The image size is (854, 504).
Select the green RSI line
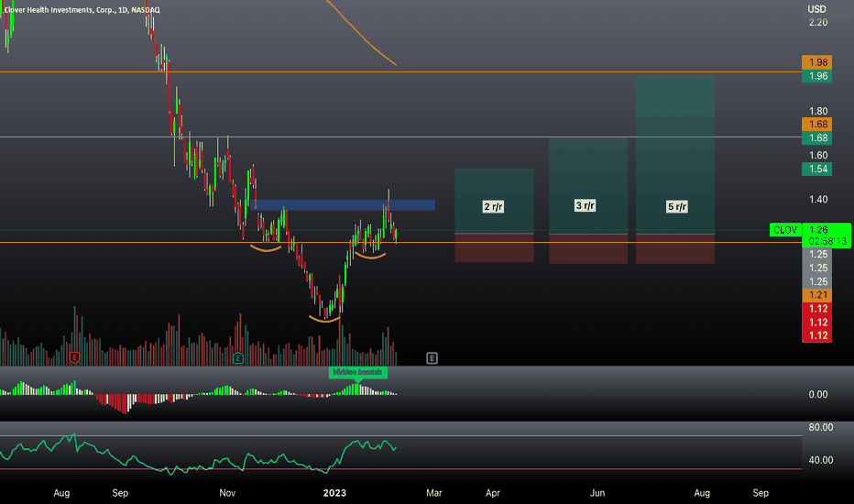coord(198,454)
